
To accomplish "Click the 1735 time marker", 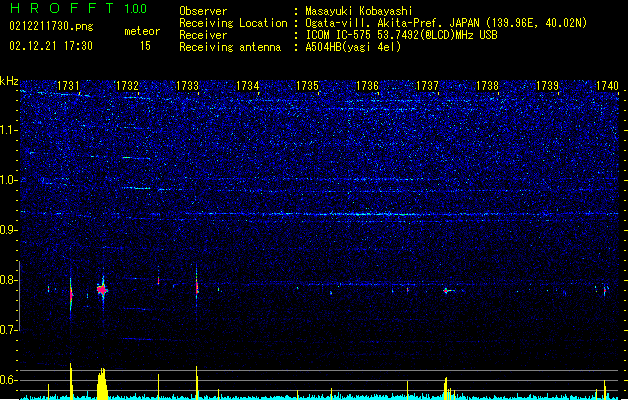I will click(307, 86).
